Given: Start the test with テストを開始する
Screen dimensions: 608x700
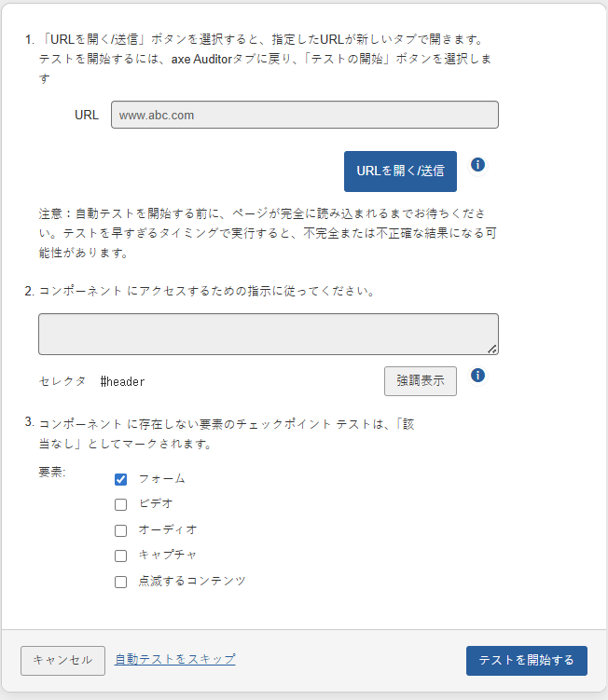Looking at the screenshot, I should tap(526, 660).
